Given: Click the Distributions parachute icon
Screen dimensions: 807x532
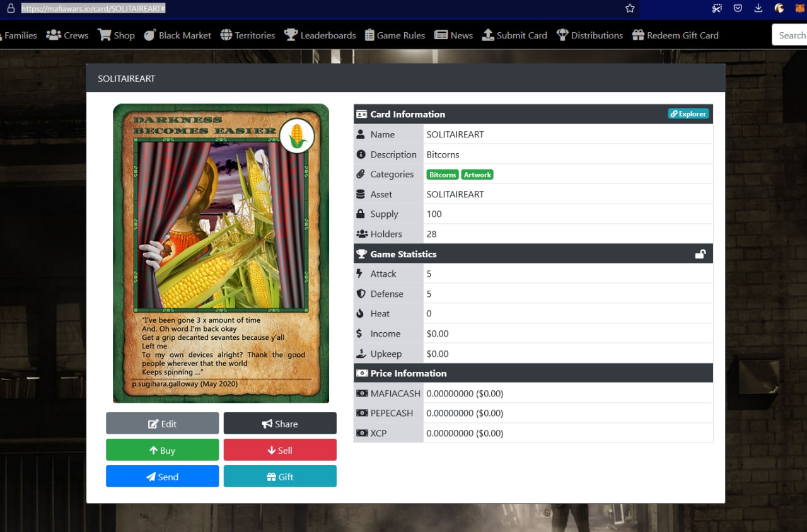Looking at the screenshot, I should [563, 35].
